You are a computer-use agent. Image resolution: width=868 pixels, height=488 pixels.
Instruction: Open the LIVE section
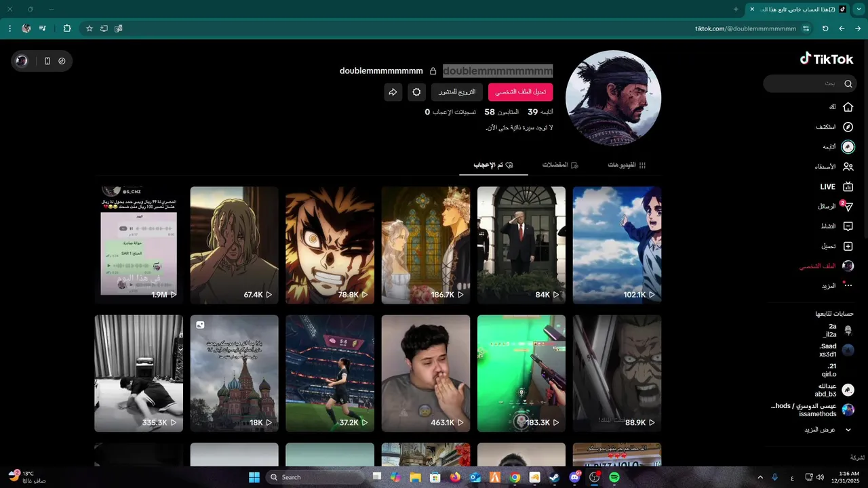coord(837,186)
